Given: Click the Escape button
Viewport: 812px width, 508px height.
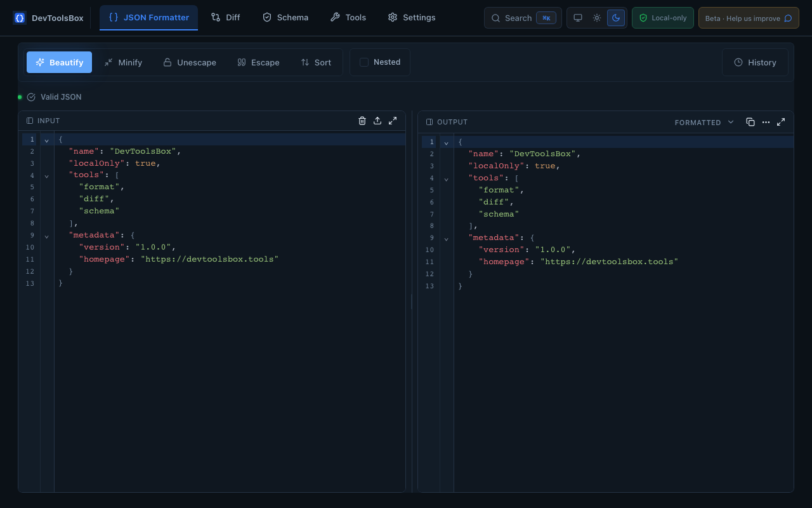Looking at the screenshot, I should tap(258, 62).
